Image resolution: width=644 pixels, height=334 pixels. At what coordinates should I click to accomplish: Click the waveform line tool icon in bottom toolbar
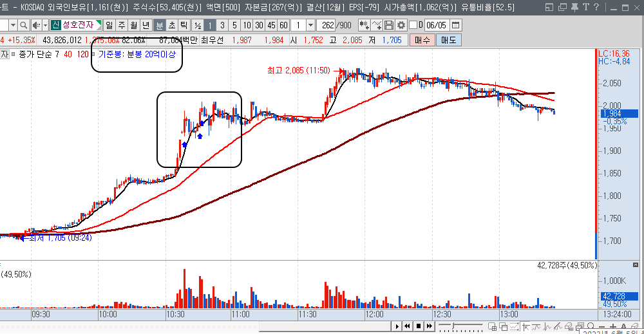pos(547,327)
